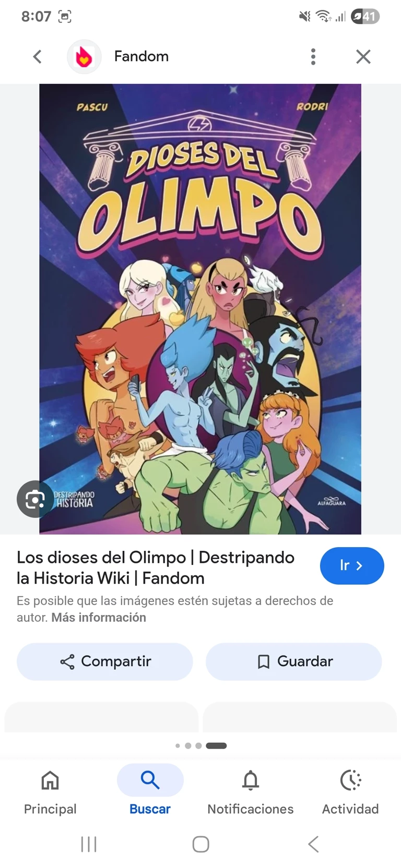Go to the Principal home tab
This screenshot has width=401, height=868.
pos(50,792)
